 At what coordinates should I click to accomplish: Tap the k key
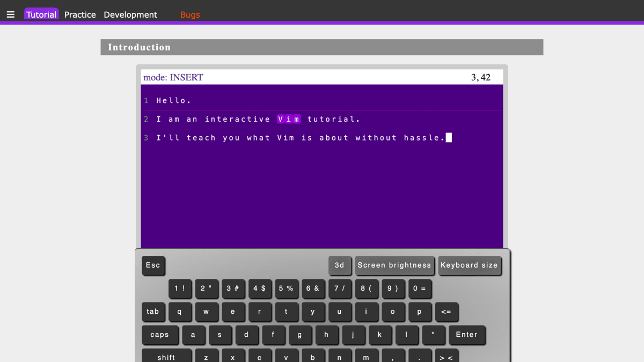click(380, 335)
